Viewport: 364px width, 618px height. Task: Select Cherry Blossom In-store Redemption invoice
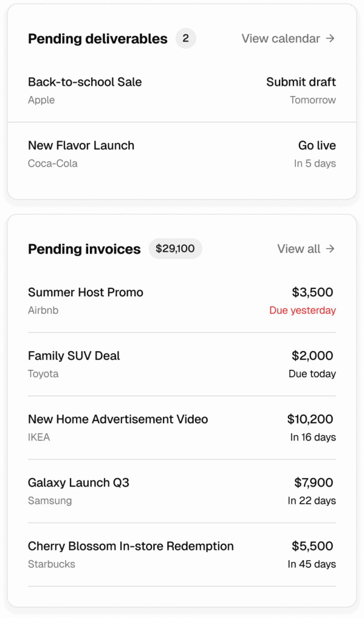(x=130, y=546)
